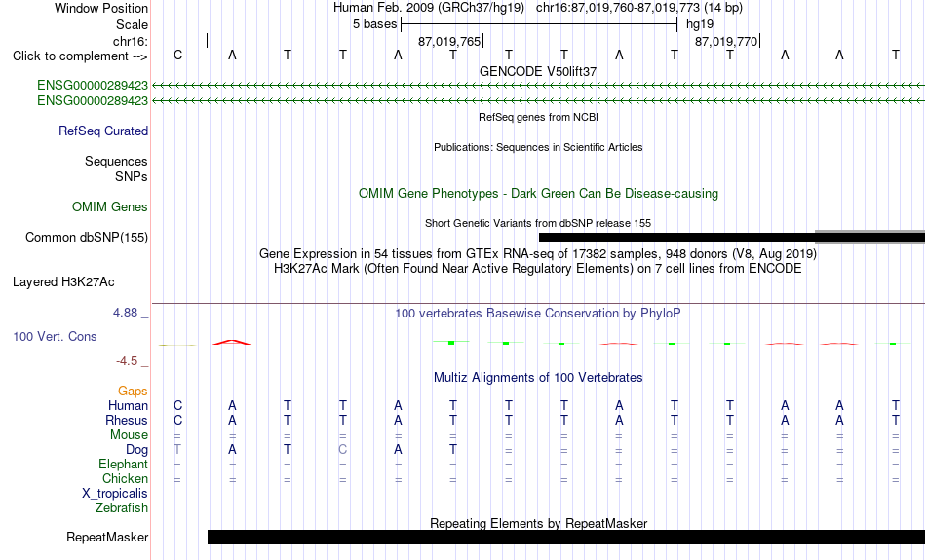Click the second ENSG00000289423 gene label
The height and width of the screenshot is (560, 926).
pyautogui.click(x=93, y=101)
